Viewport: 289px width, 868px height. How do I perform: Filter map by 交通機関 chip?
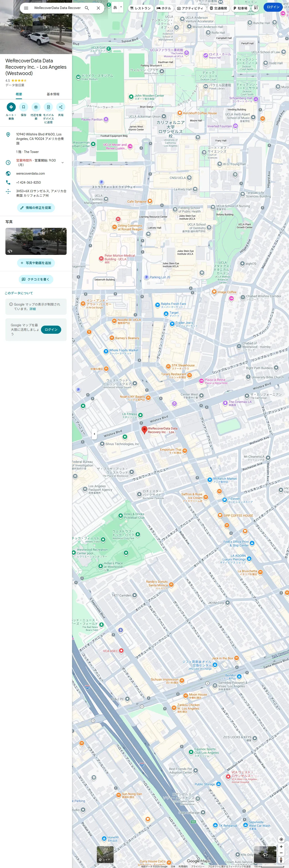tap(218, 8)
